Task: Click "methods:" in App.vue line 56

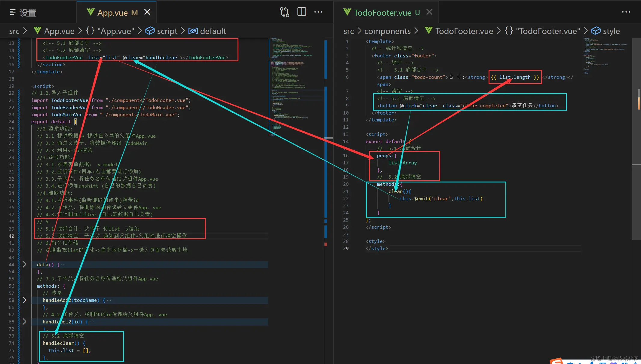Action: click(48, 286)
